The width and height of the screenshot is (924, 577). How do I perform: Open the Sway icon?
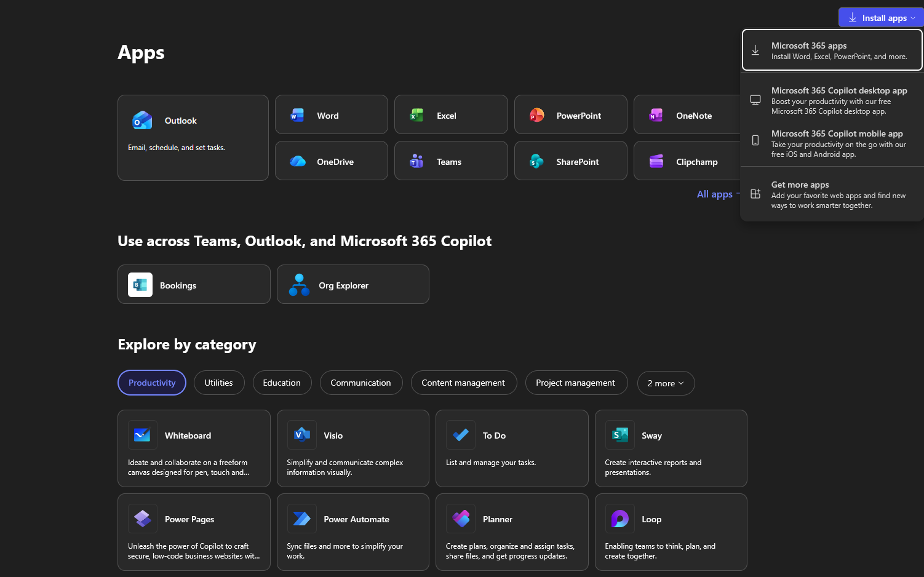tap(619, 435)
